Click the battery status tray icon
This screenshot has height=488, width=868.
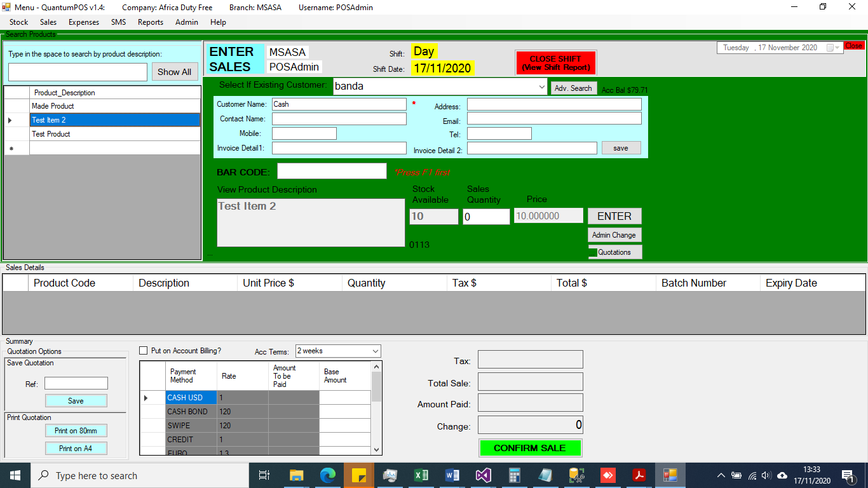point(736,475)
